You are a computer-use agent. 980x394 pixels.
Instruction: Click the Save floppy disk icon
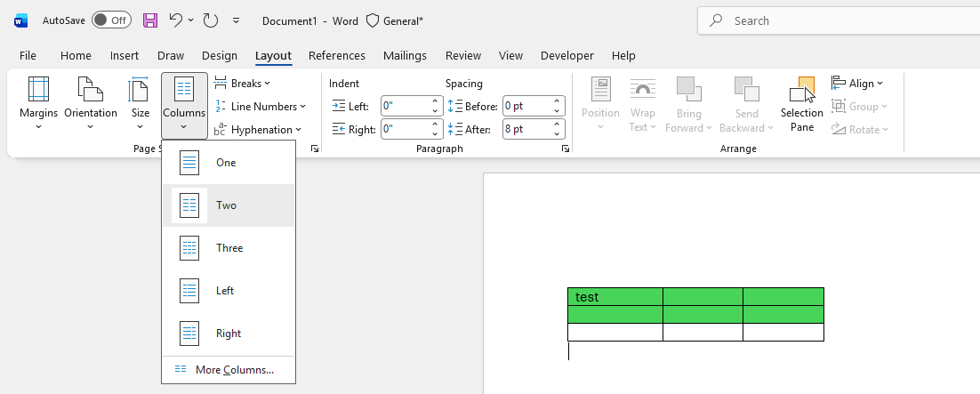tap(150, 20)
